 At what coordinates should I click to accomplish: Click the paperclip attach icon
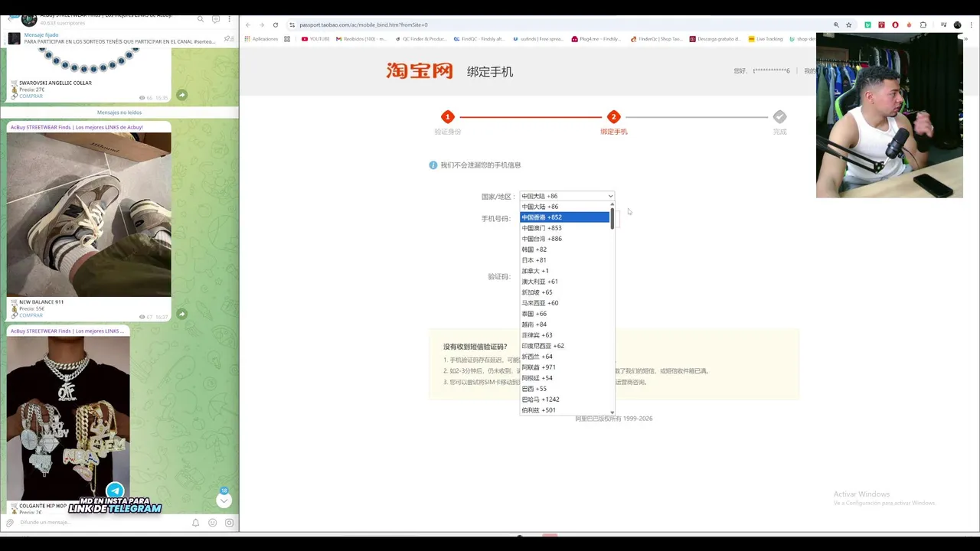[10, 523]
